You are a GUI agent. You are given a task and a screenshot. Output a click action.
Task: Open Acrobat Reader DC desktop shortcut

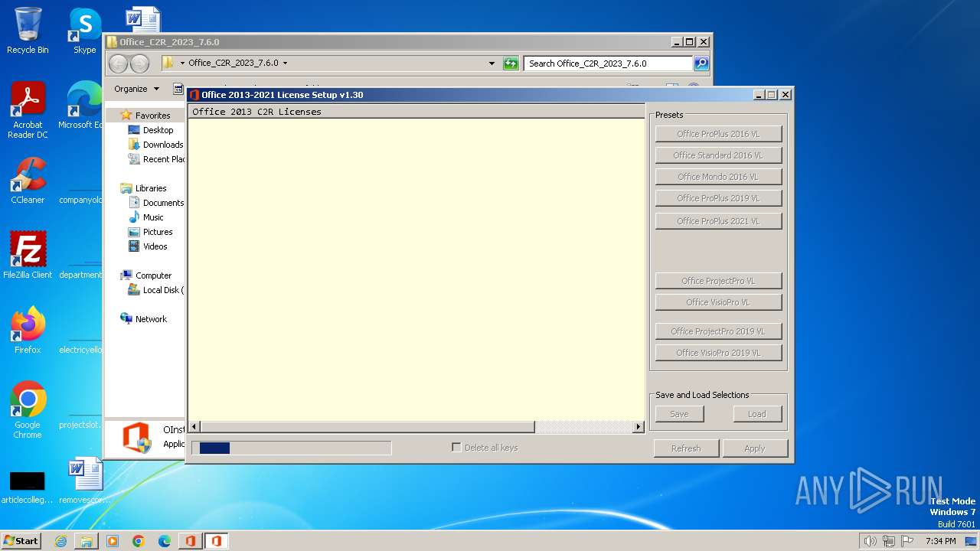28,110
